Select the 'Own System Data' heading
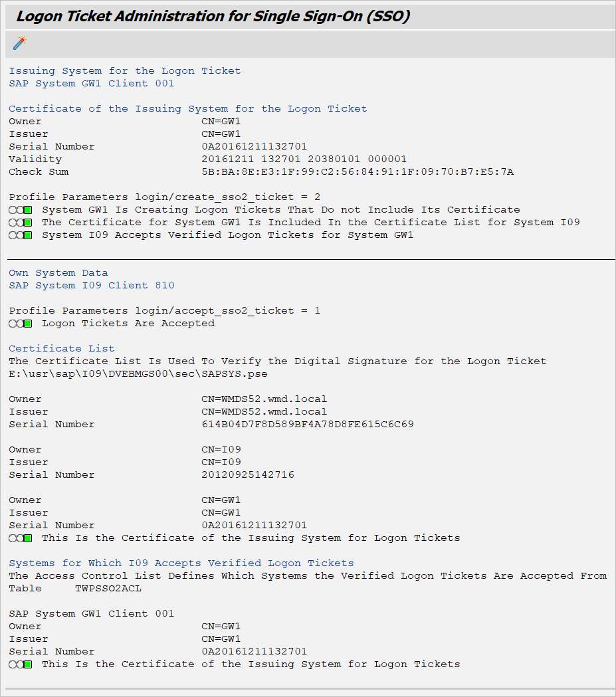 coord(58,273)
